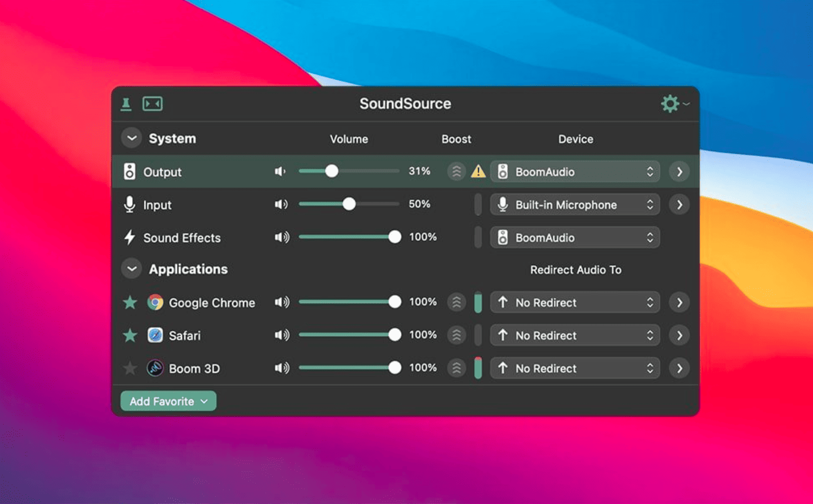Mute Safari audio
The image size is (813, 504).
pos(282,335)
